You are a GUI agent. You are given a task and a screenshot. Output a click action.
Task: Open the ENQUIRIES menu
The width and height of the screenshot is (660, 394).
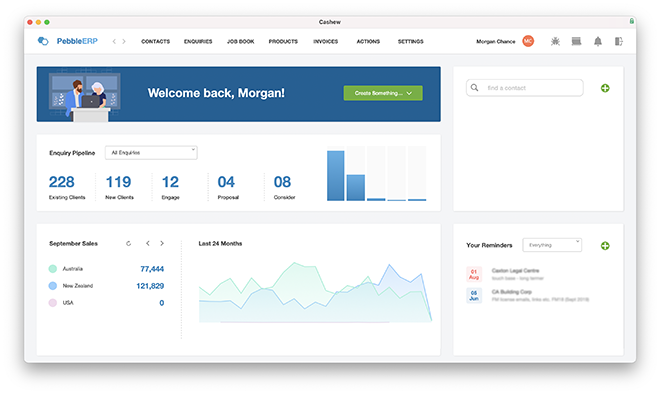click(x=198, y=41)
